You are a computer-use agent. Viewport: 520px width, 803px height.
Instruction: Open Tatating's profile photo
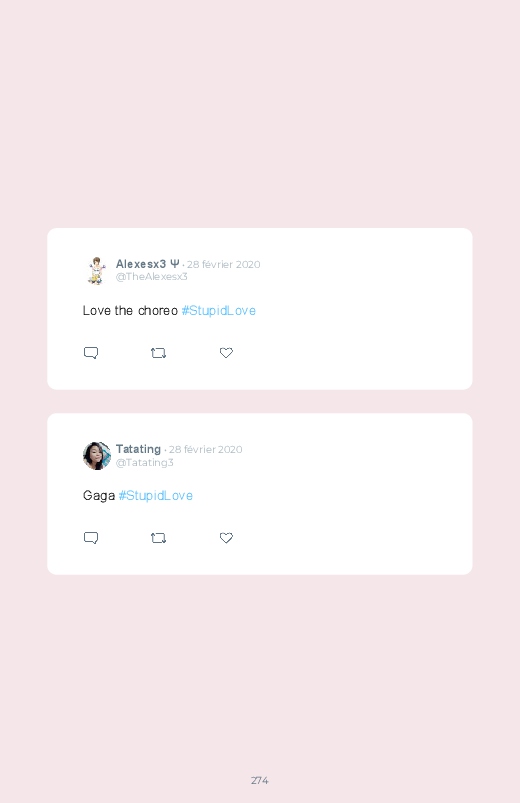(97, 456)
